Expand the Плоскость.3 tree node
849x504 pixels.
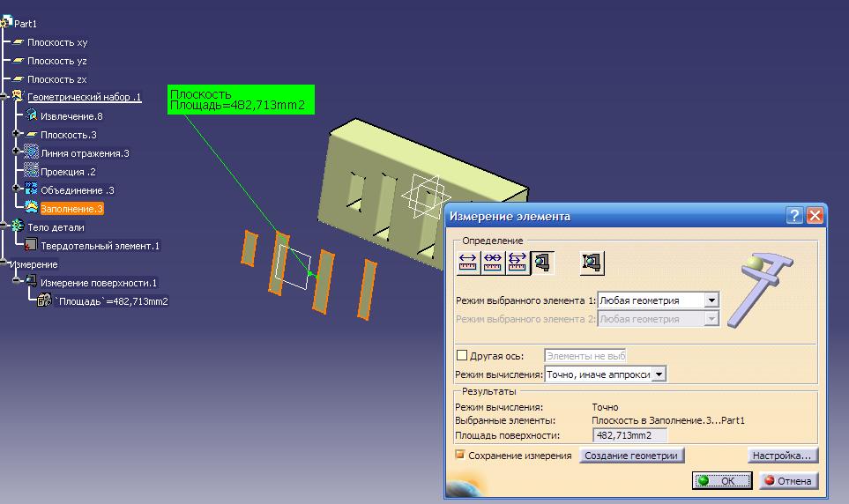click(17, 133)
